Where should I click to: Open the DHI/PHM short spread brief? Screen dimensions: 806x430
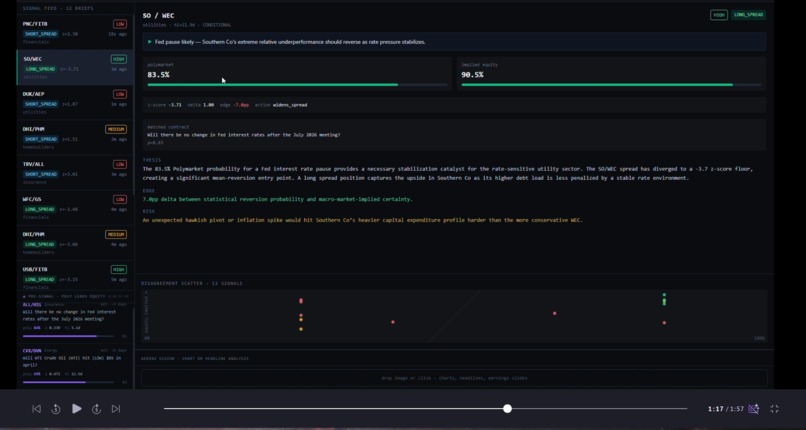75,138
